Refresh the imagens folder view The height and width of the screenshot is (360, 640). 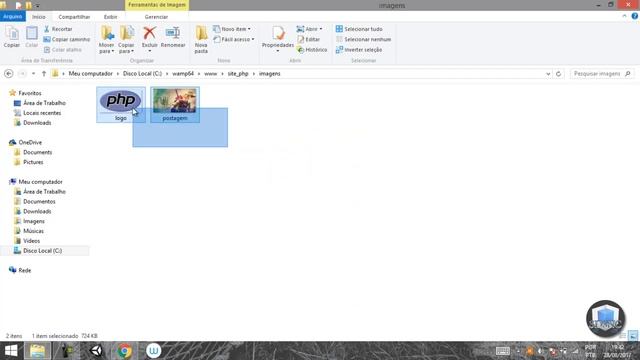(558, 73)
